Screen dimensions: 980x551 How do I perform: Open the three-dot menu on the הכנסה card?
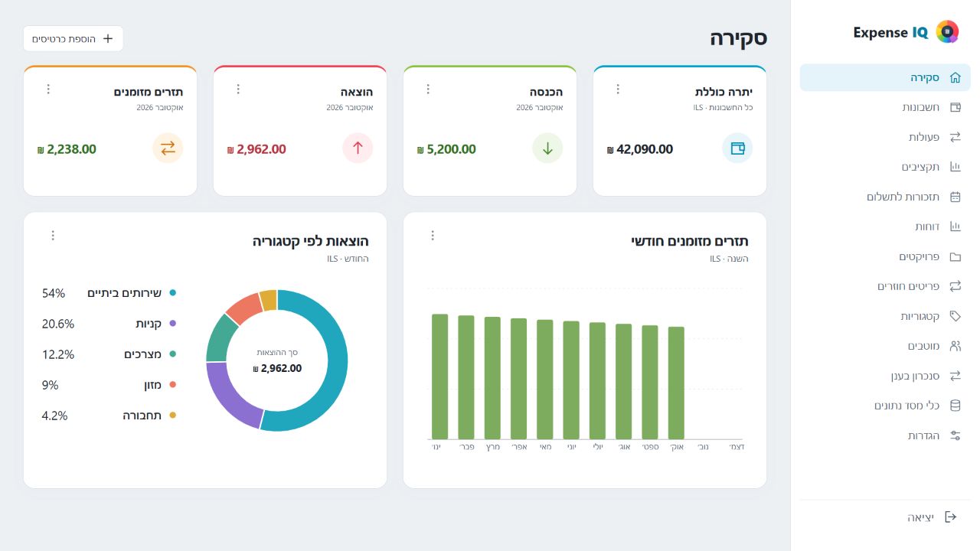pyautogui.click(x=428, y=90)
